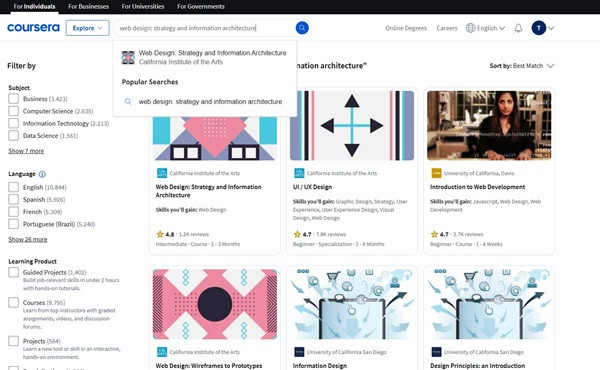Image resolution: width=600 pixels, height=370 pixels.
Task: Click star rating on Web Design Strategy card
Action: click(160, 234)
